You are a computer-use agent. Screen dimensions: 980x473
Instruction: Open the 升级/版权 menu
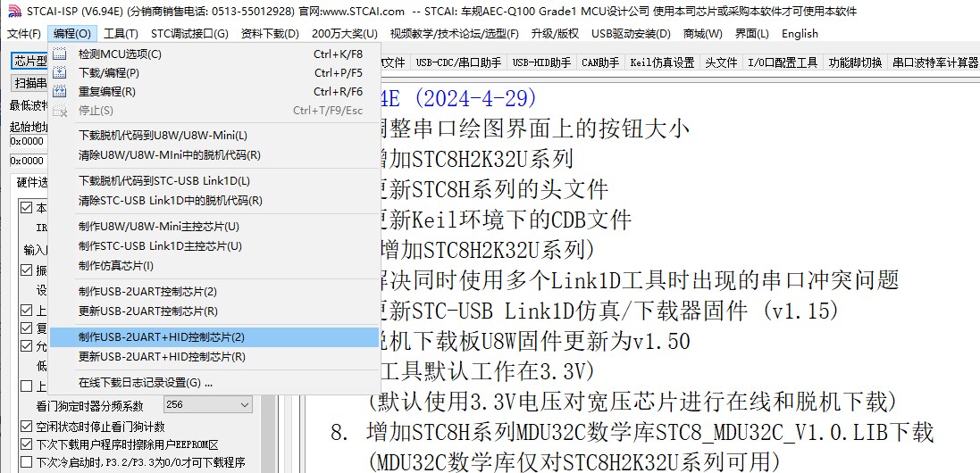coord(555,34)
